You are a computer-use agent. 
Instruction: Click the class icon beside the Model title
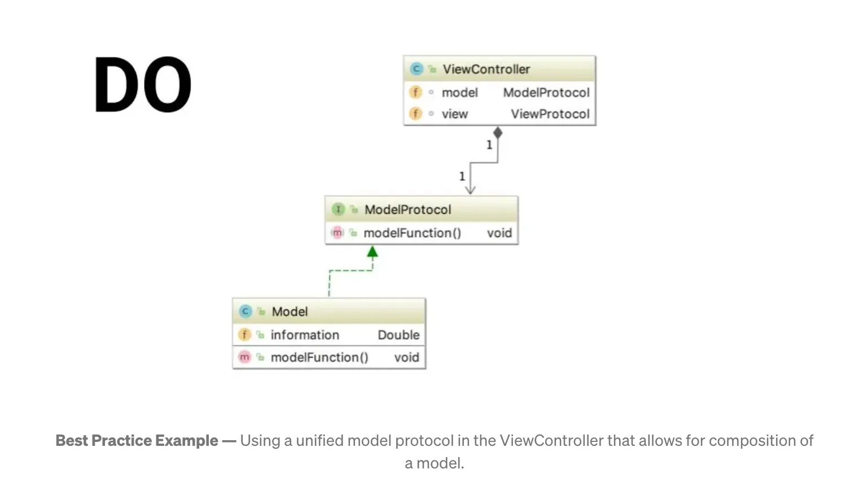point(246,312)
